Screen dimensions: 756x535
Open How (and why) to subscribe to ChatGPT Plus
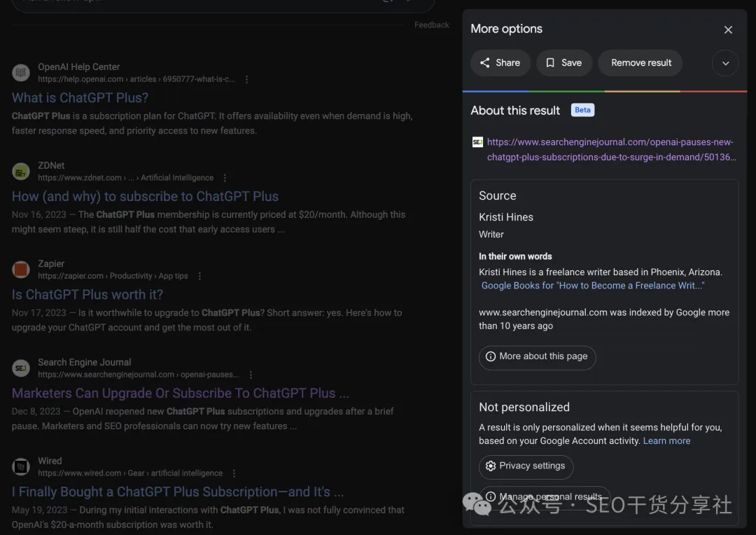point(145,196)
